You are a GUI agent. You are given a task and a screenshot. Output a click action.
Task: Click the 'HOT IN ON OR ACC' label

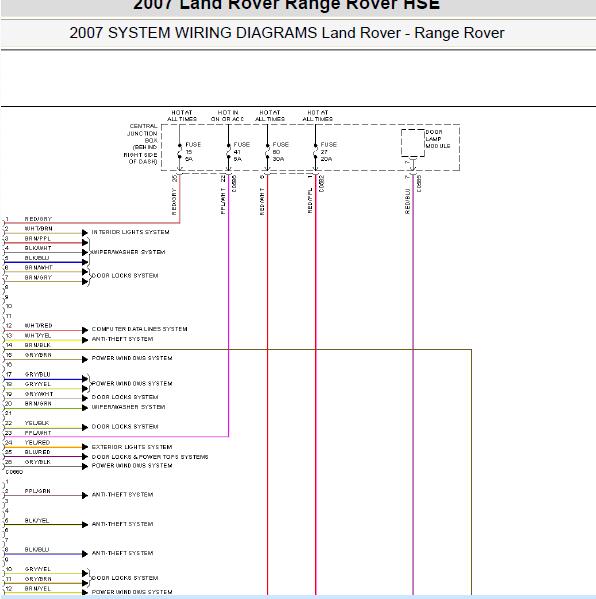click(x=227, y=116)
